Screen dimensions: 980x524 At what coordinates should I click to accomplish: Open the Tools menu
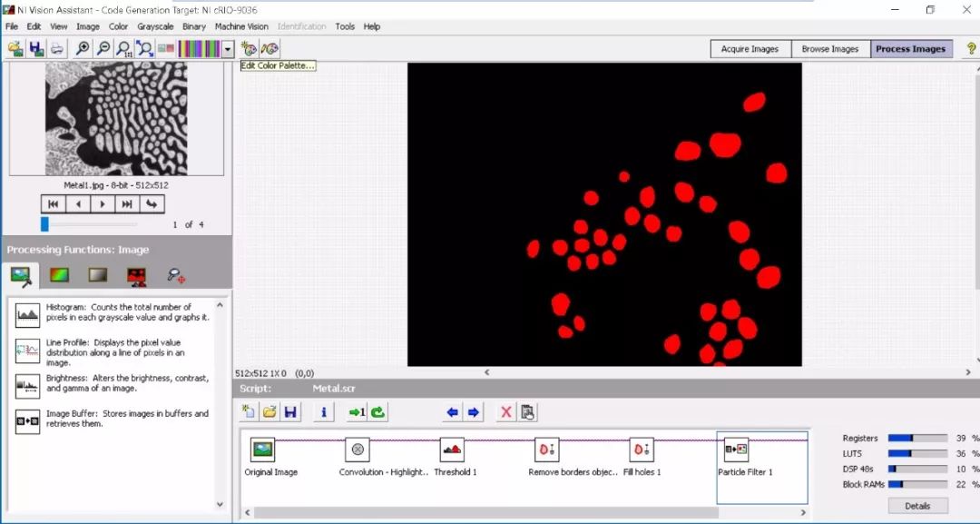tap(345, 26)
